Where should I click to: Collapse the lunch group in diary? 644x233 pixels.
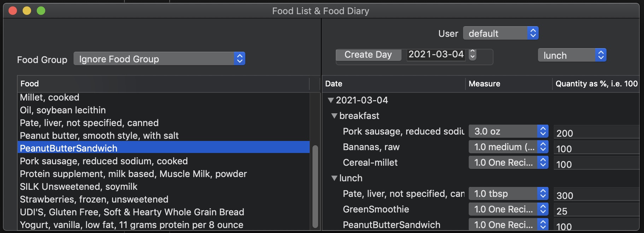click(x=334, y=178)
